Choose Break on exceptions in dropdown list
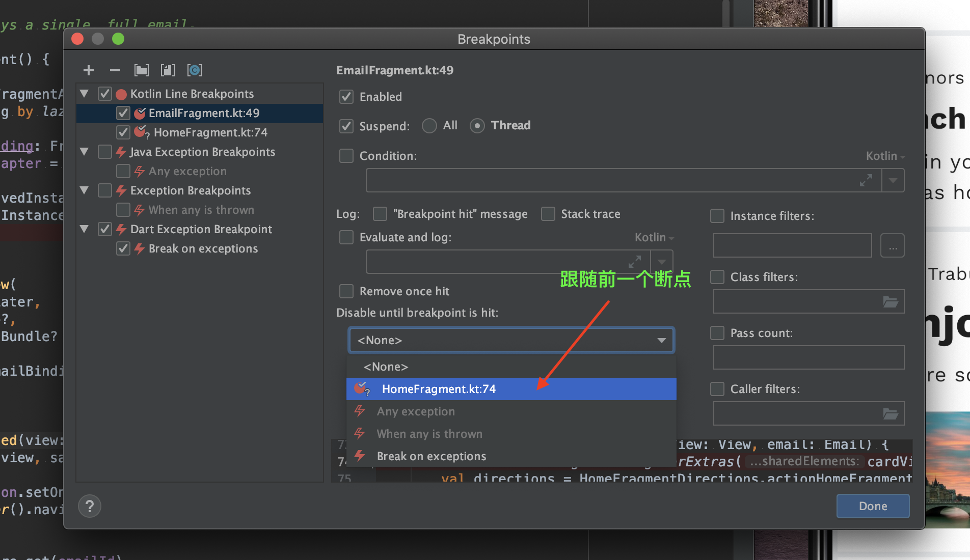The height and width of the screenshot is (560, 970). pyautogui.click(x=511, y=456)
